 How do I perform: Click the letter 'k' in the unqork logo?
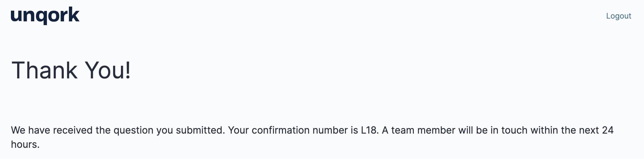coord(74,14)
